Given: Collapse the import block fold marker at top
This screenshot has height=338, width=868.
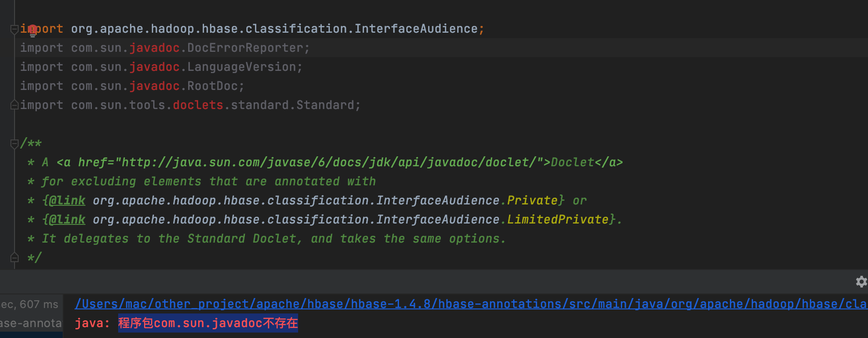Looking at the screenshot, I should pyautogui.click(x=14, y=29).
